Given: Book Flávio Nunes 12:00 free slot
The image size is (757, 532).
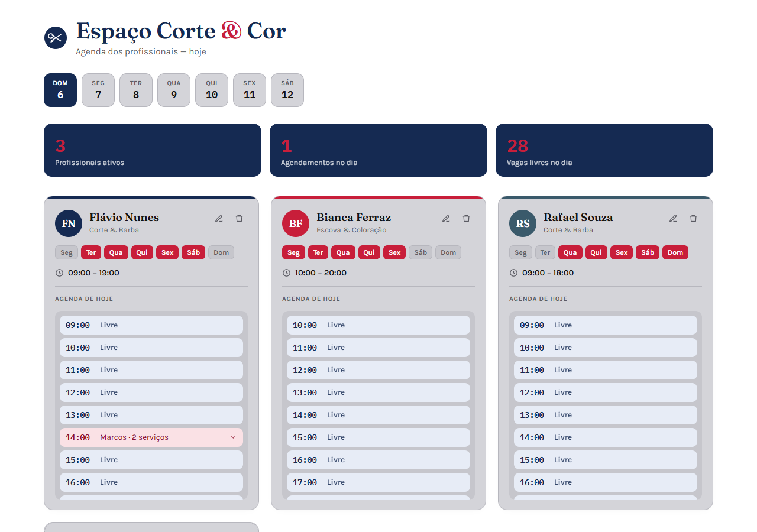Looking at the screenshot, I should (151, 392).
